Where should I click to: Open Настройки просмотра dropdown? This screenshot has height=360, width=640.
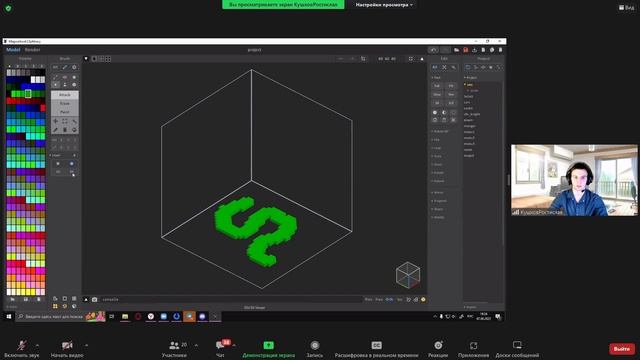coord(384,5)
